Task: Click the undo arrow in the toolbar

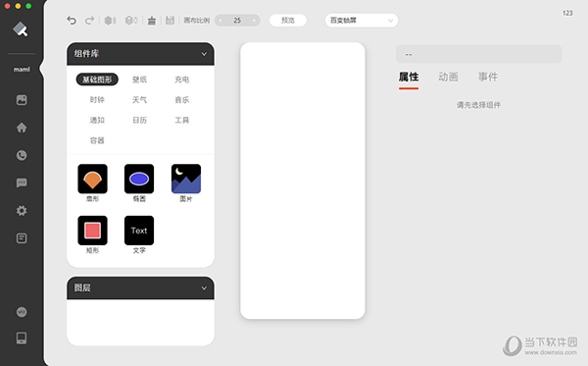Action: pyautogui.click(x=72, y=21)
